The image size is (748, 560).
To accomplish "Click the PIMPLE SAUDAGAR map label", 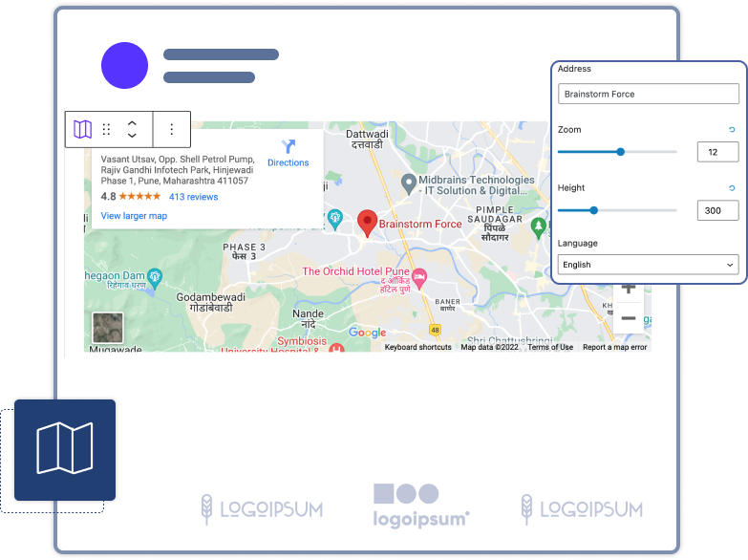I will pos(495,224).
